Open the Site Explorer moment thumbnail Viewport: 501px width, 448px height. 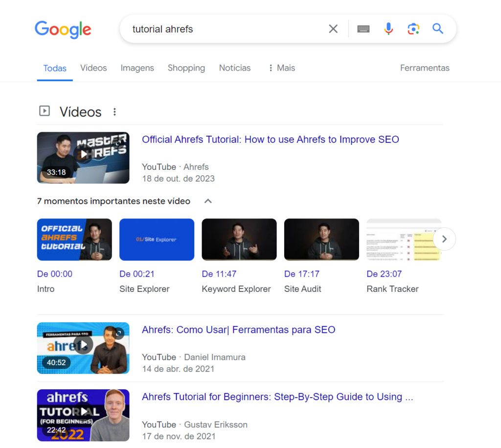(157, 239)
